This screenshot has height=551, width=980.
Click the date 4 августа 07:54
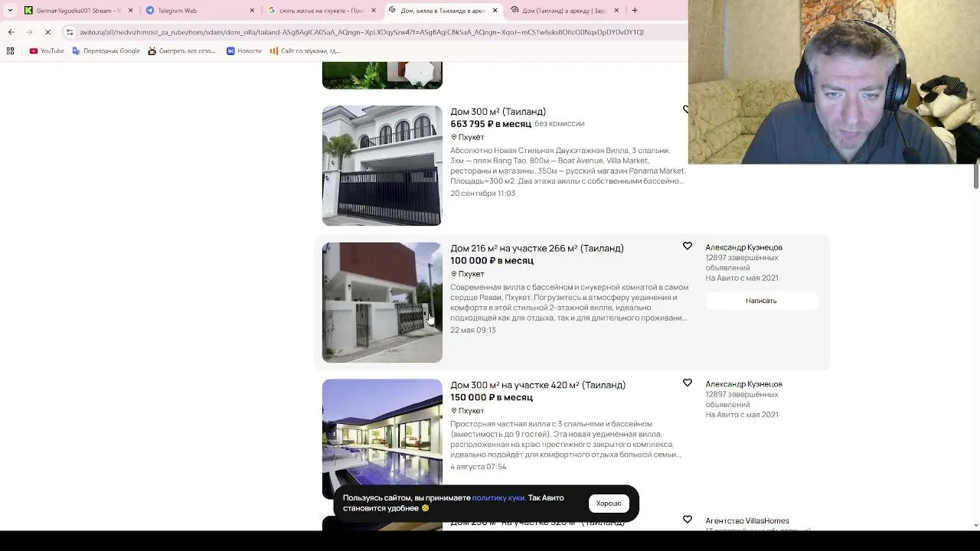click(478, 467)
